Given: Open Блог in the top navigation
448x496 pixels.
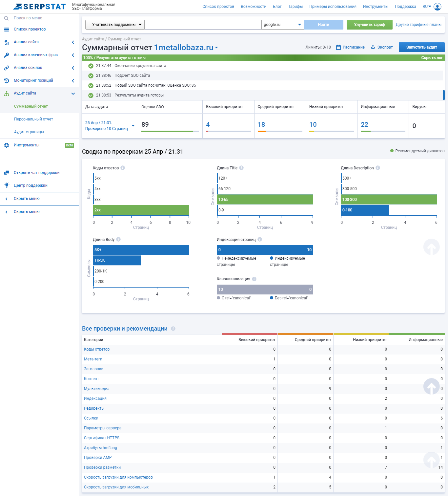Looking at the screenshot, I should (x=277, y=7).
